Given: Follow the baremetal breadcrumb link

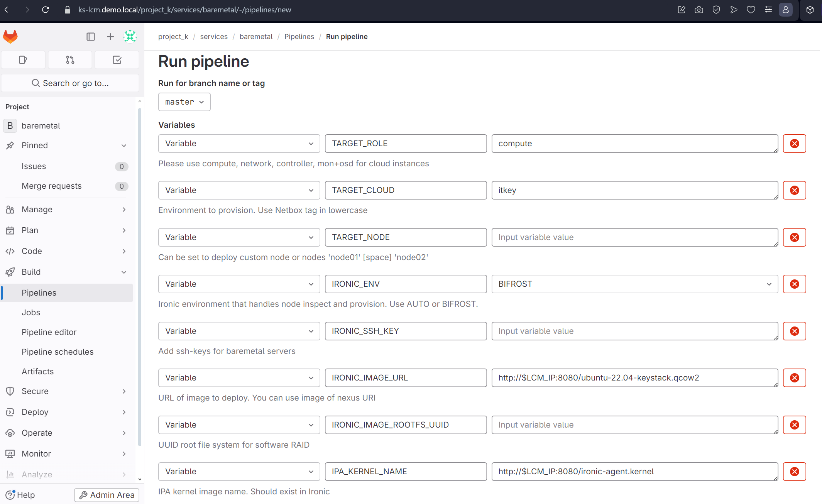Looking at the screenshot, I should point(256,37).
